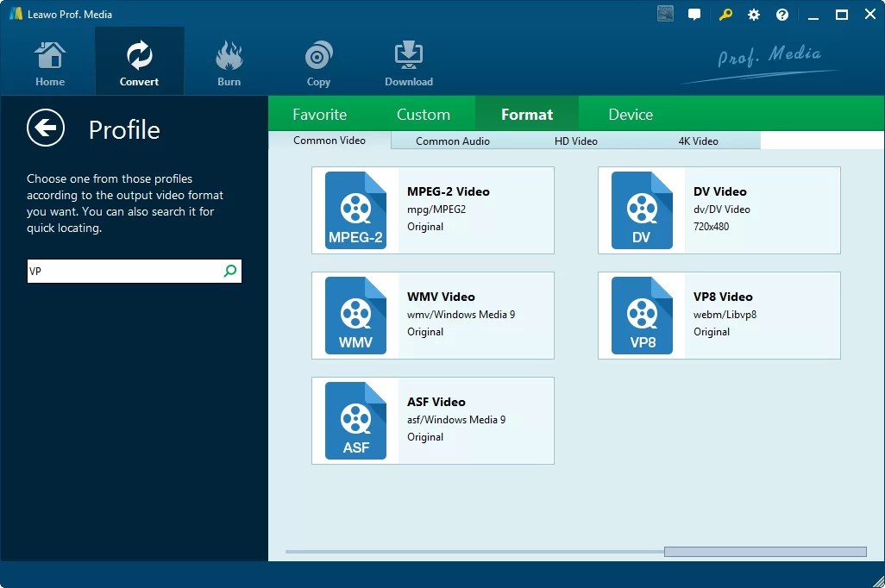Open the settings gear icon

753,14
